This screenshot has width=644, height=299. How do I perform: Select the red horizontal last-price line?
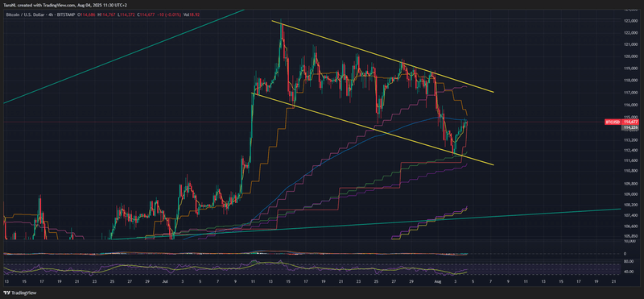[x=304, y=123]
